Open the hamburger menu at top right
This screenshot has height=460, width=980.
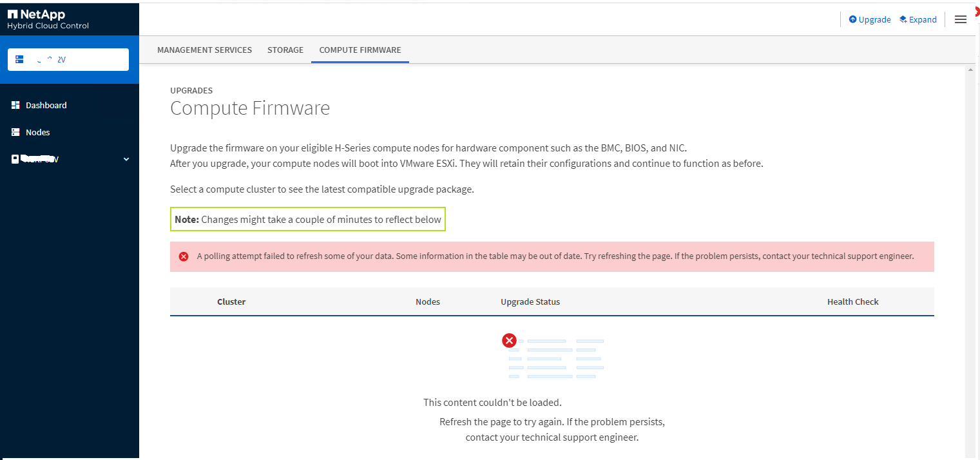tap(960, 19)
